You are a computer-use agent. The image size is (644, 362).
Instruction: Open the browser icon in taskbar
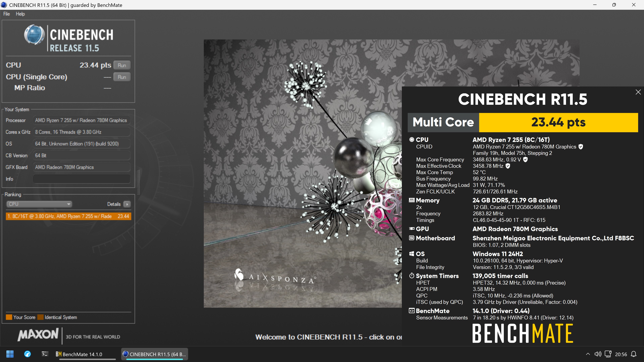[x=28, y=354]
